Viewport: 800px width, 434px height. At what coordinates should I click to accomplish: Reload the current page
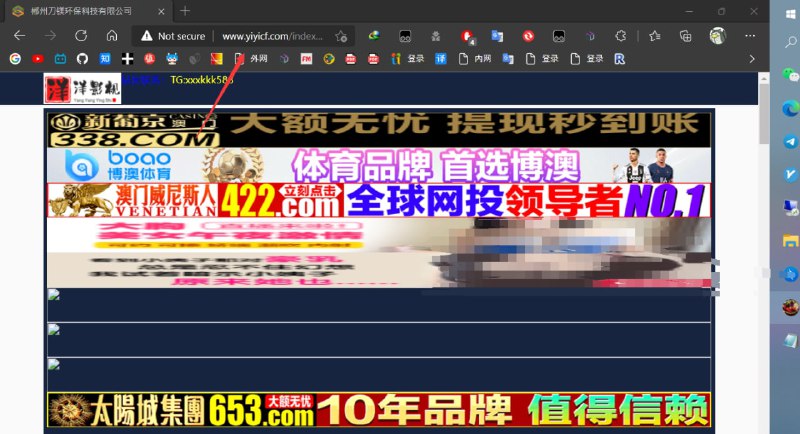click(x=81, y=36)
